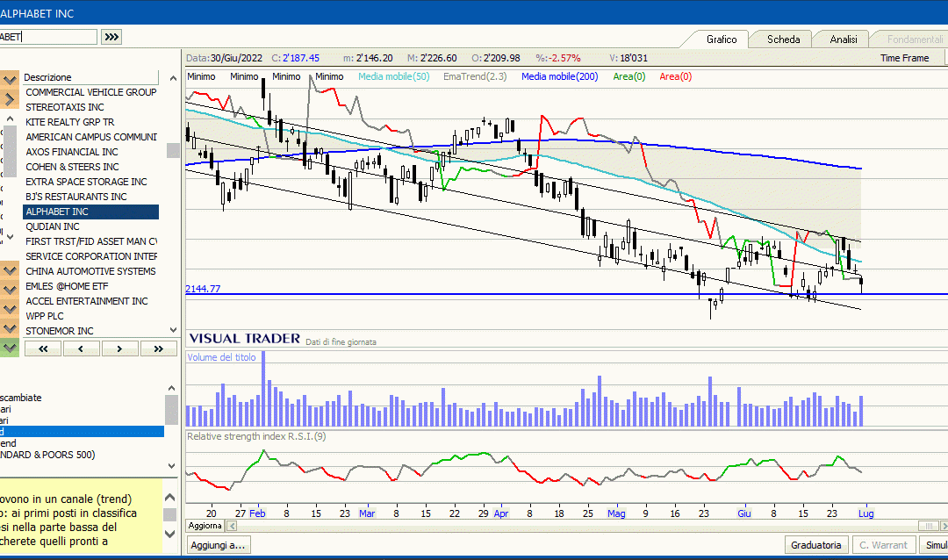Image resolution: width=948 pixels, height=560 pixels.
Task: Select WPP PLC in the list
Action: 90,316
